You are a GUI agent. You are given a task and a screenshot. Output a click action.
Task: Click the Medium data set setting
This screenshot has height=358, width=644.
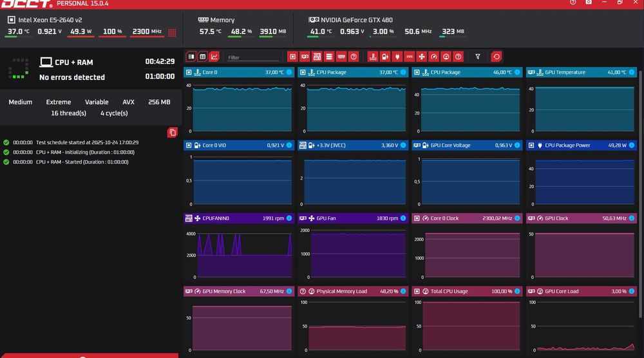[x=21, y=102]
